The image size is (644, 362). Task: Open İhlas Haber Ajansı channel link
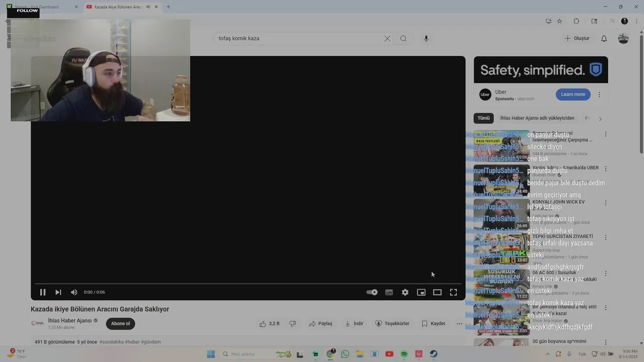tap(70, 321)
